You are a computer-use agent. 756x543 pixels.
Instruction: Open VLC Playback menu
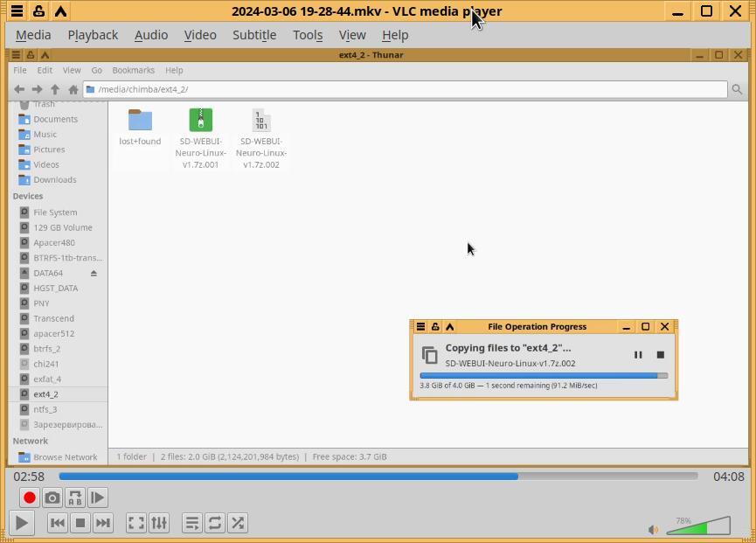93,35
